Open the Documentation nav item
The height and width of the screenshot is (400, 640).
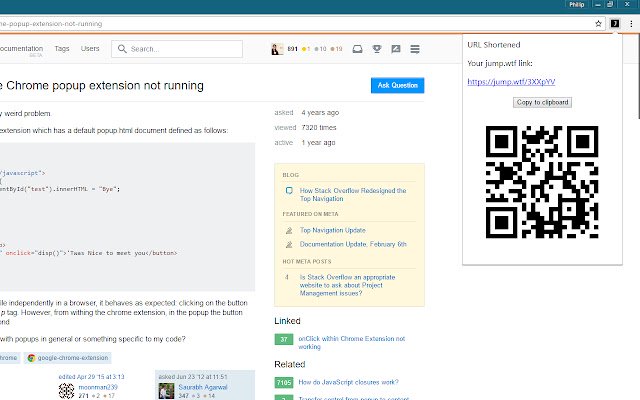click(x=21, y=49)
